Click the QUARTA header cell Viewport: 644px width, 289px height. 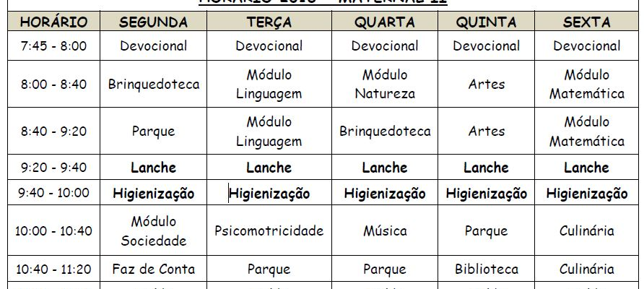385,21
